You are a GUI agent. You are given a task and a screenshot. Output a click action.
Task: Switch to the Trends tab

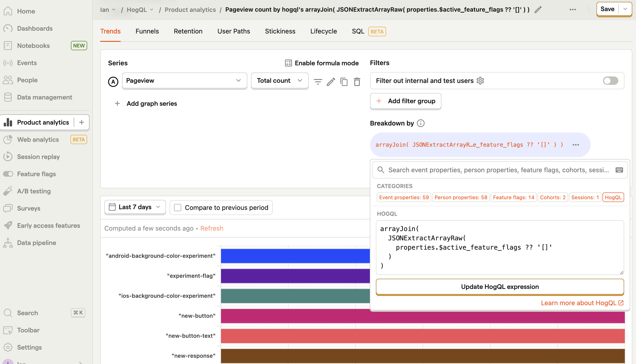pos(110,31)
